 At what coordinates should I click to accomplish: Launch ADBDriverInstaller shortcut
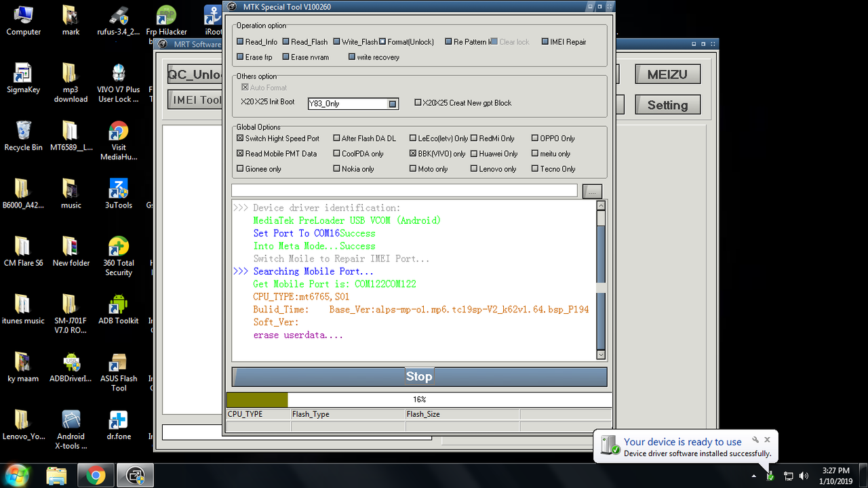click(71, 367)
